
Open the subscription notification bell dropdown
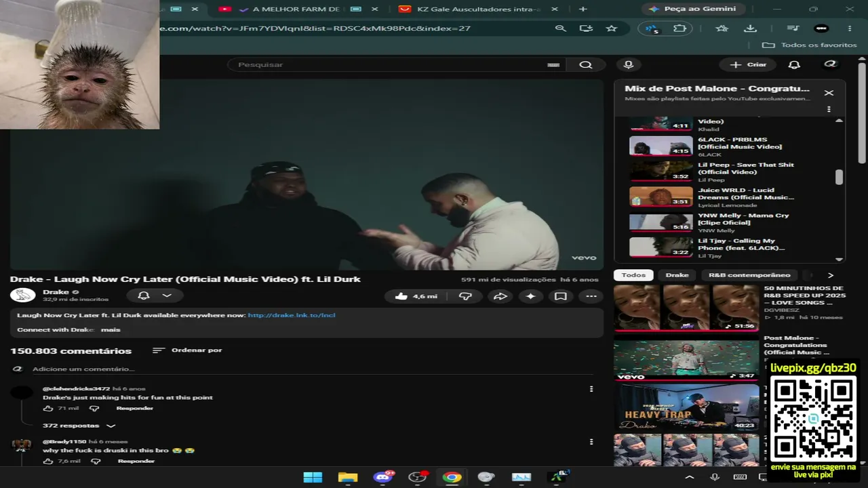[155, 296]
